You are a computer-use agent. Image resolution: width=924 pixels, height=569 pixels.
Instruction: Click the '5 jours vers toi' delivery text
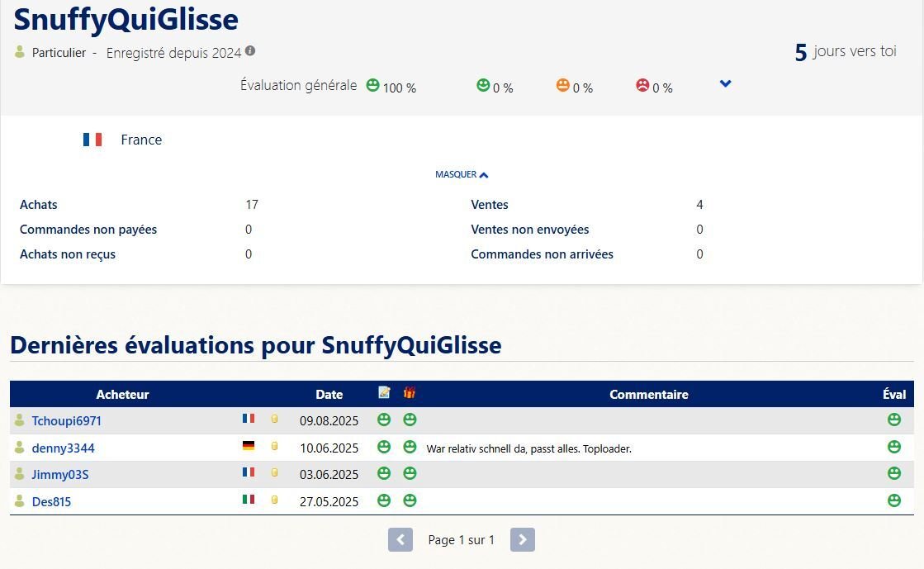click(846, 52)
